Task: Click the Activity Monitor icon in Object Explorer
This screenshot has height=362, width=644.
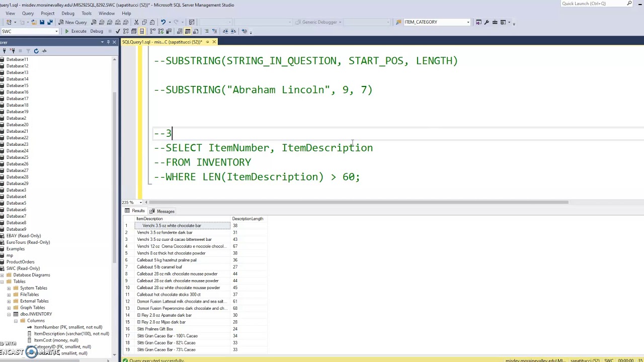Action: pos(44,51)
